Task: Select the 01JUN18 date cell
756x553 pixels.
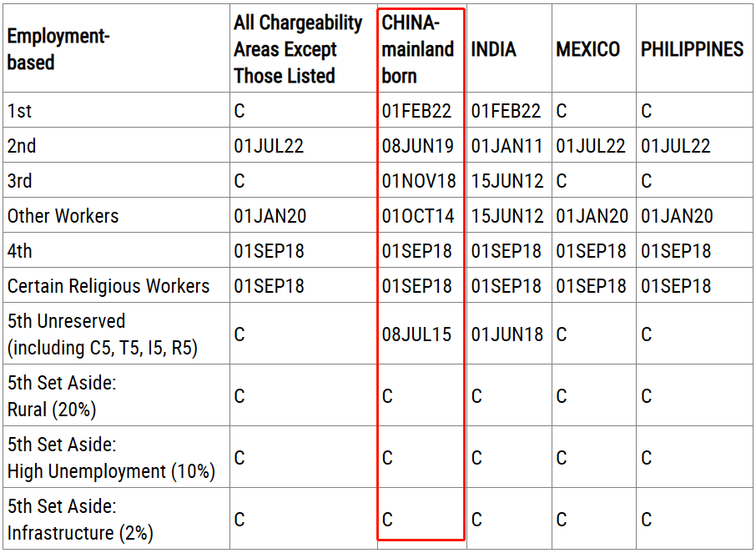Action: point(507,334)
